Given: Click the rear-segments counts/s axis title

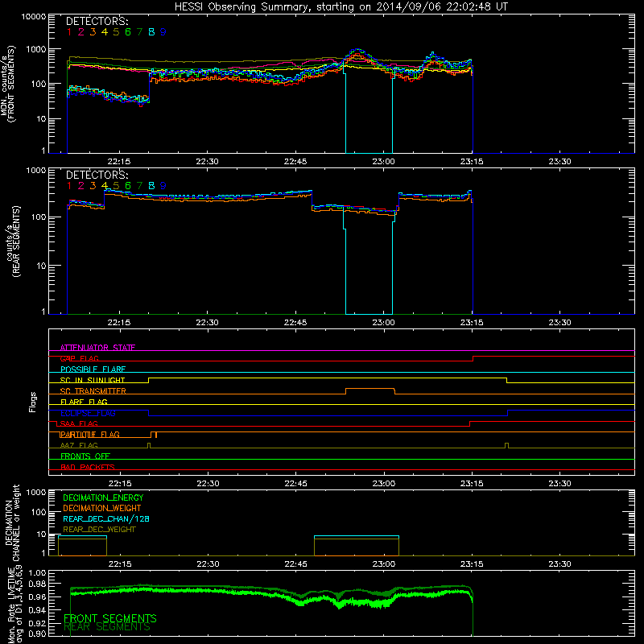Looking at the screenshot, I should (x=12, y=242).
